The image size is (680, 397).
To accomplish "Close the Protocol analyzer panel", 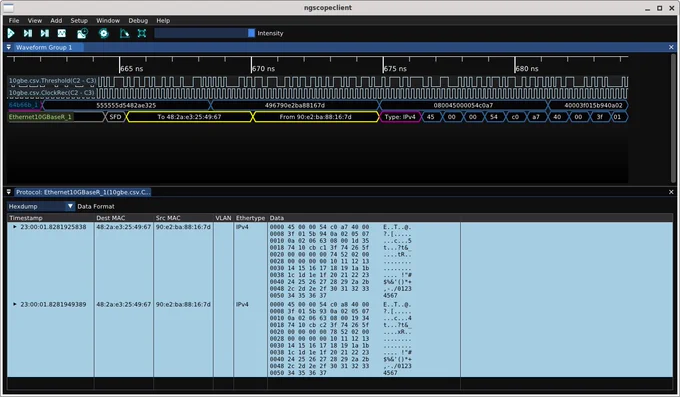I will [671, 191].
